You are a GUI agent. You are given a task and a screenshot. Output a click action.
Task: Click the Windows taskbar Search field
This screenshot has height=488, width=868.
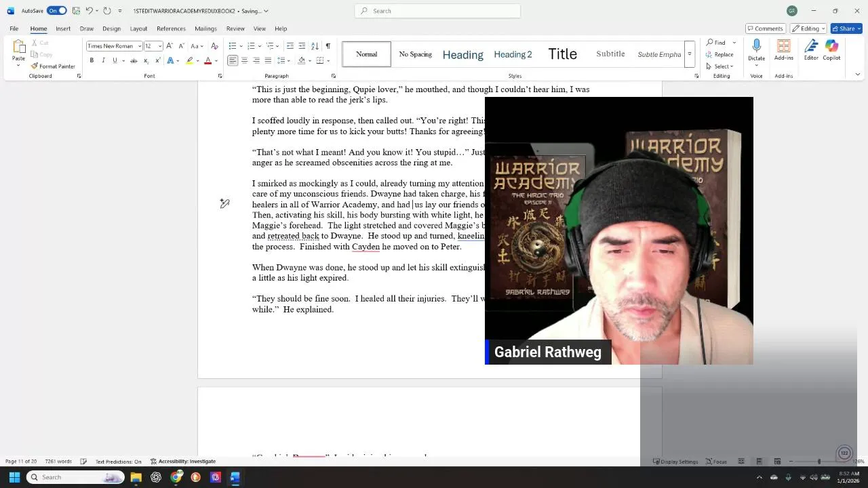coord(75,477)
